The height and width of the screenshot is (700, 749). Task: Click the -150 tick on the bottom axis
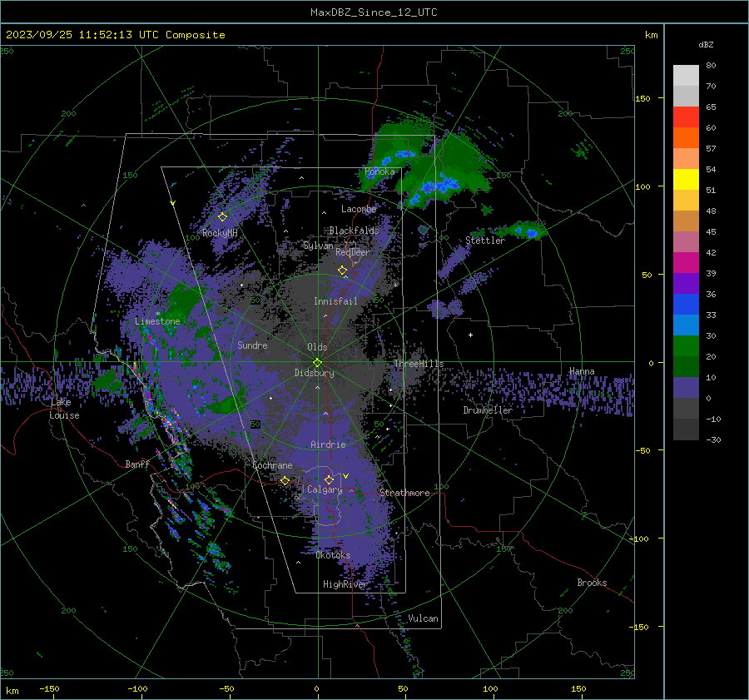(49, 688)
